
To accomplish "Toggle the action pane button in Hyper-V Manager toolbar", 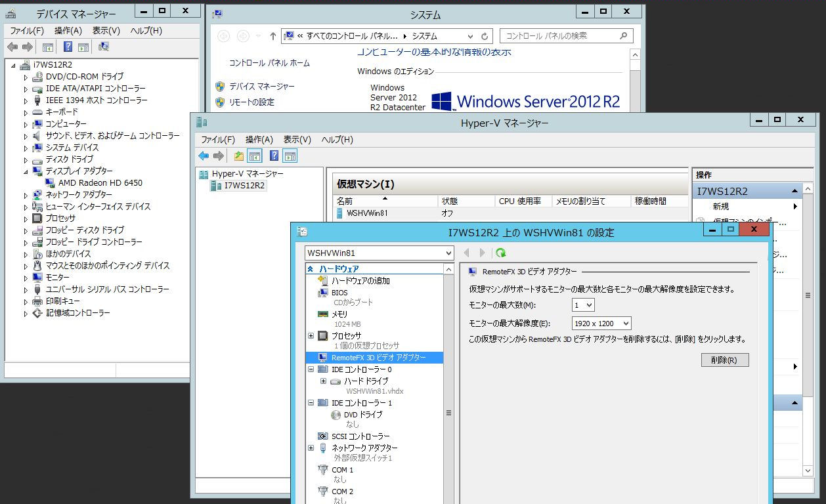I will pos(290,156).
